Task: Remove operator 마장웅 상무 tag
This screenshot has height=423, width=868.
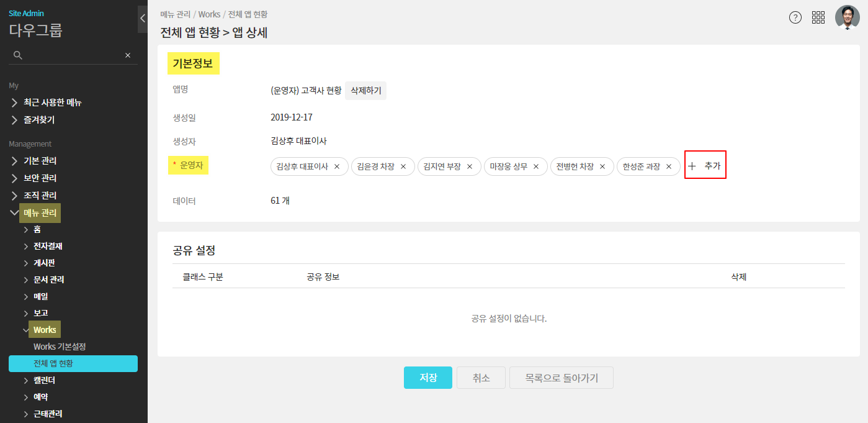Action: [x=536, y=166]
